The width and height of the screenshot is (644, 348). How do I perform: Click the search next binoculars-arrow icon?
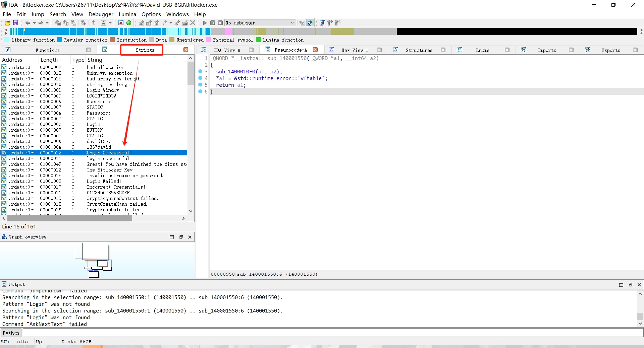click(x=83, y=23)
